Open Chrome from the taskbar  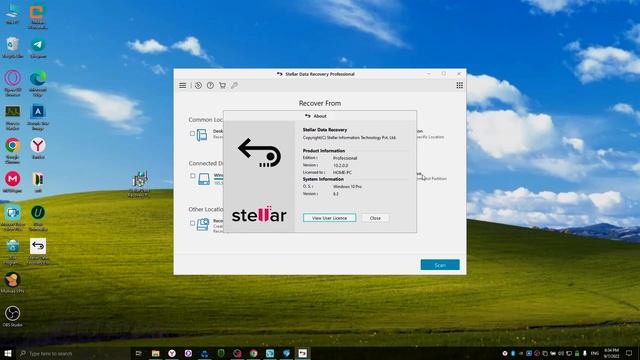coord(253,353)
